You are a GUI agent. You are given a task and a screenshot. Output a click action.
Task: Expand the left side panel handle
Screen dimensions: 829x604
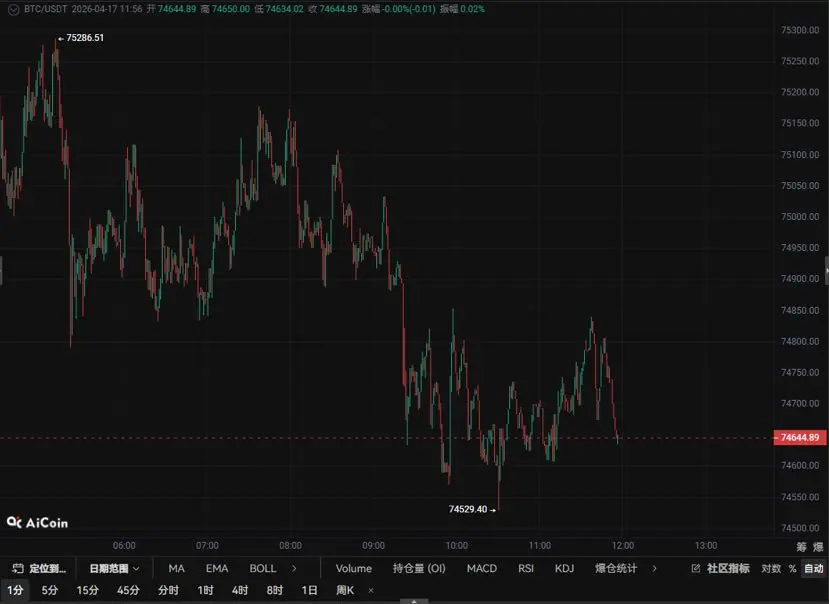(1, 270)
